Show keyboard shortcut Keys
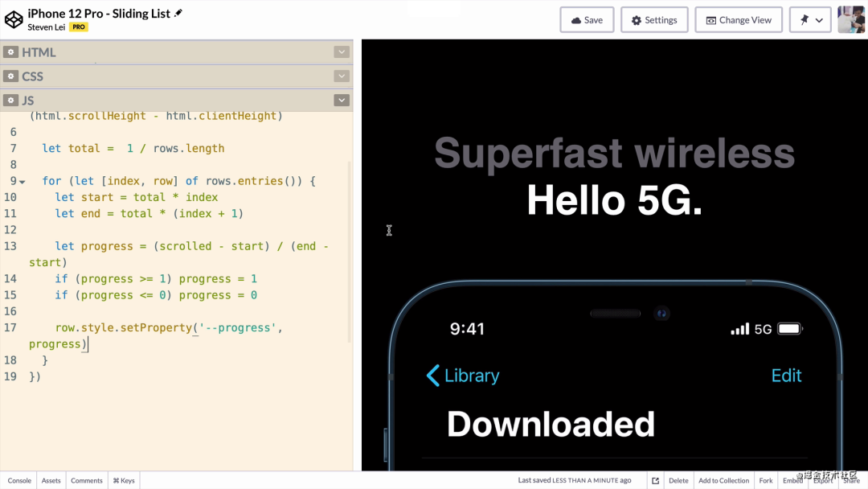 pos(124,480)
